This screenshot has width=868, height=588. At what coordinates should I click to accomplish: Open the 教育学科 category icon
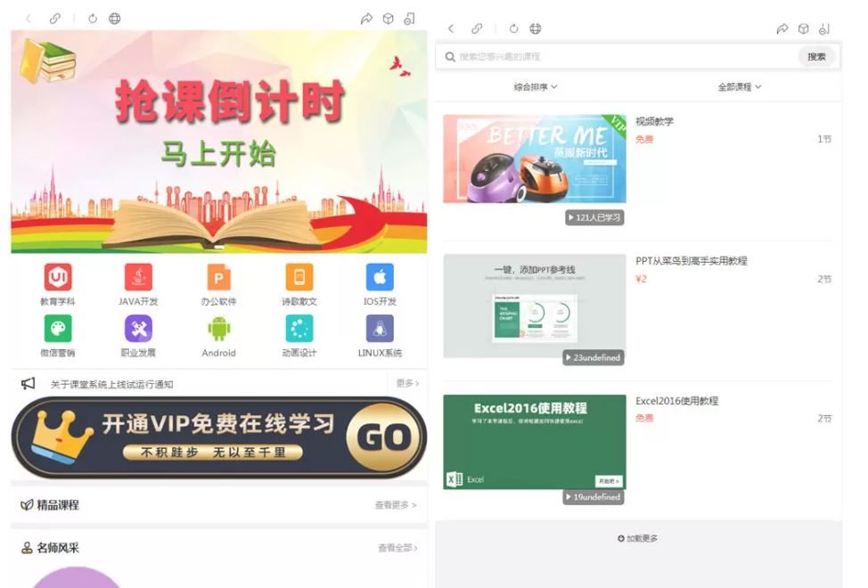pos(58,278)
